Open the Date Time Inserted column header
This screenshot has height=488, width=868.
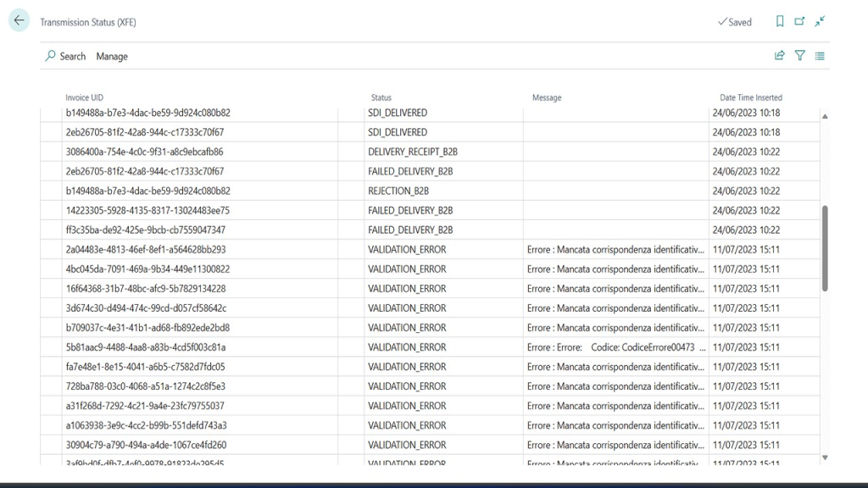pyautogui.click(x=751, y=97)
